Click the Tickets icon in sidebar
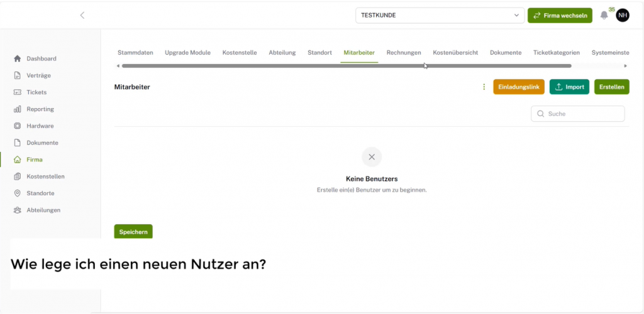The image size is (644, 314). point(18,92)
